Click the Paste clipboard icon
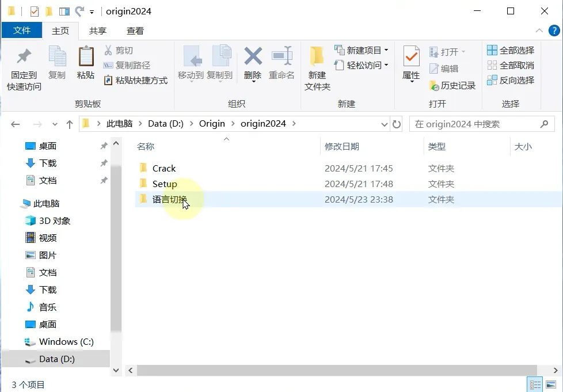Image resolution: width=563 pixels, height=392 pixels. pos(86,56)
